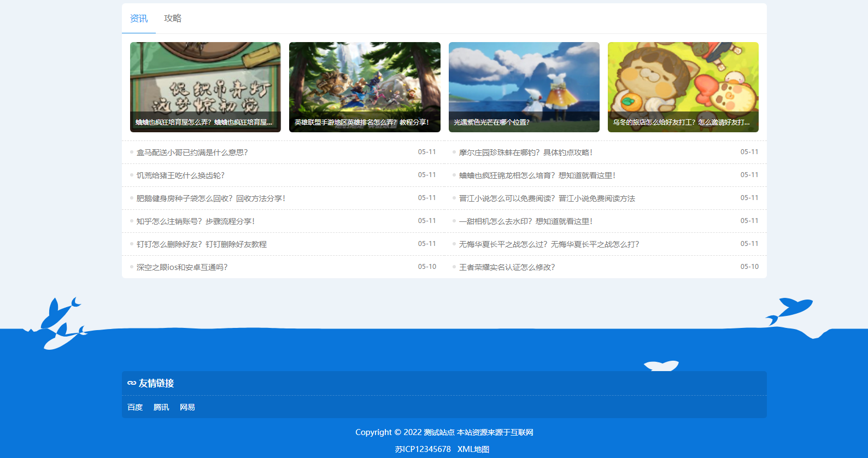
Task: Click the 网易 friendly link
Action: 187,407
